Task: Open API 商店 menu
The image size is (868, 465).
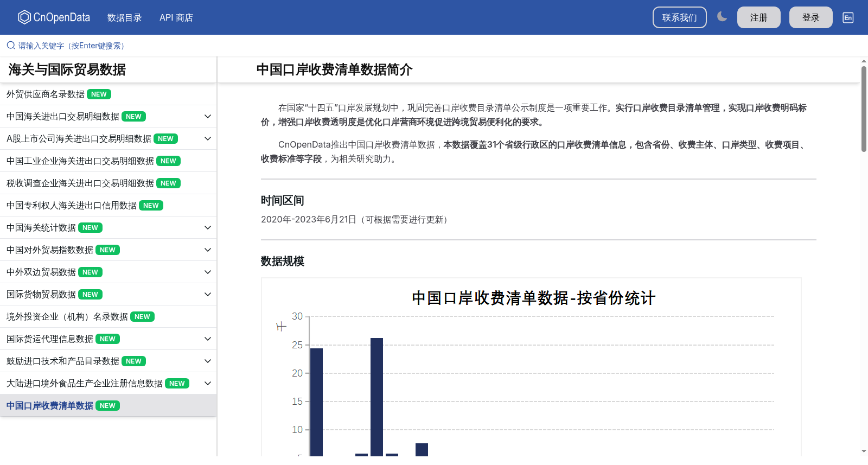Action: [x=176, y=17]
